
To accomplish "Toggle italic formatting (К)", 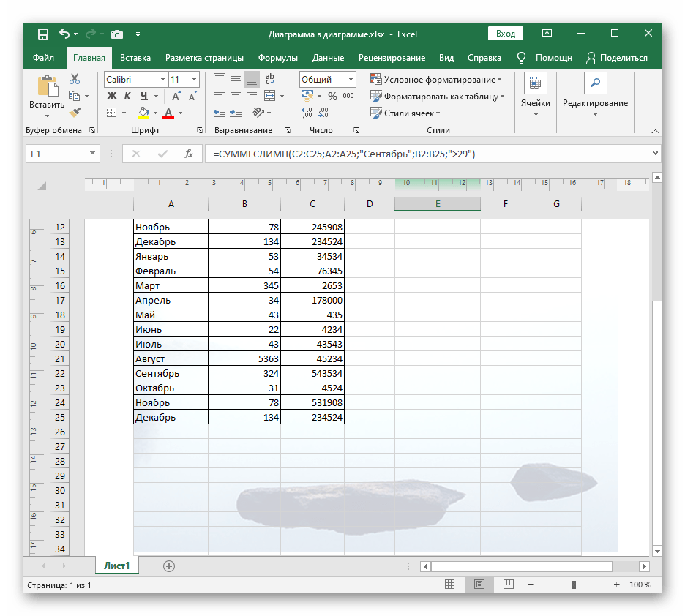I will pyautogui.click(x=128, y=96).
